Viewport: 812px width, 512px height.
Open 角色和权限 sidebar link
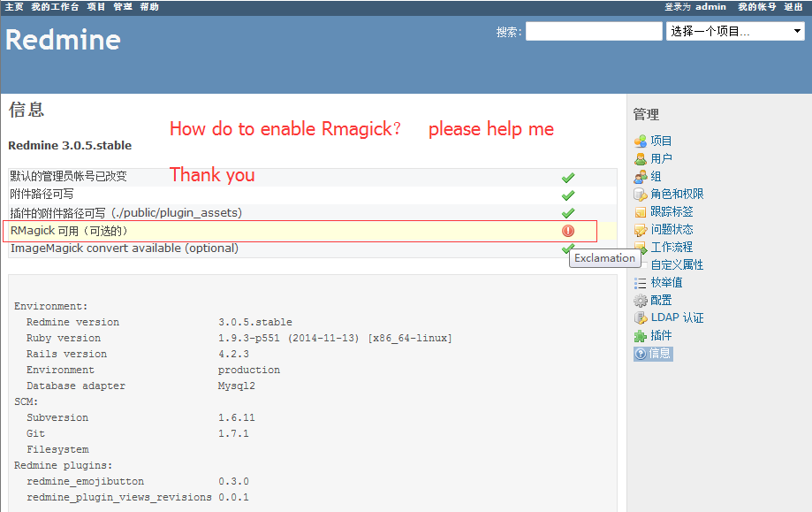677,194
